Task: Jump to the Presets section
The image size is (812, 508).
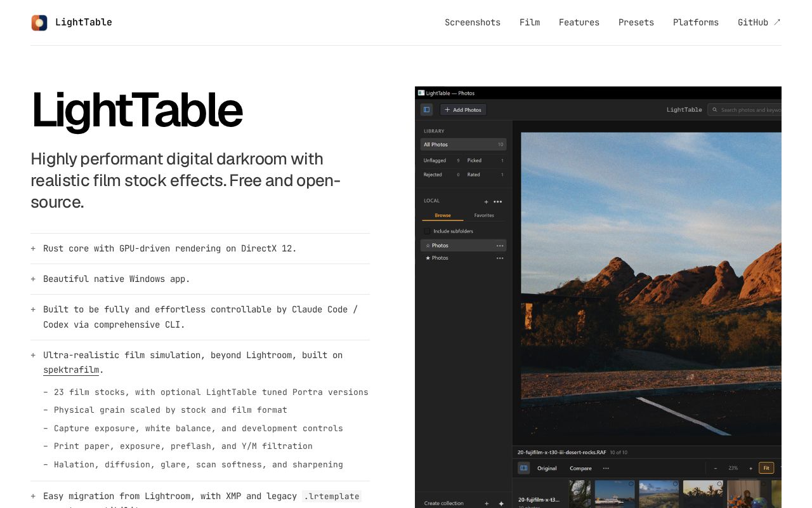Action: (x=636, y=22)
